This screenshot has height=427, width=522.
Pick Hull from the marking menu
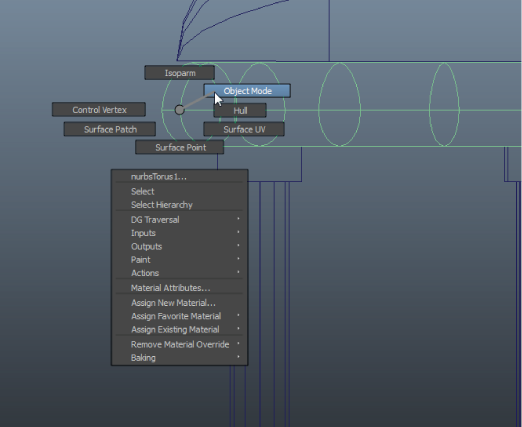pyautogui.click(x=240, y=110)
